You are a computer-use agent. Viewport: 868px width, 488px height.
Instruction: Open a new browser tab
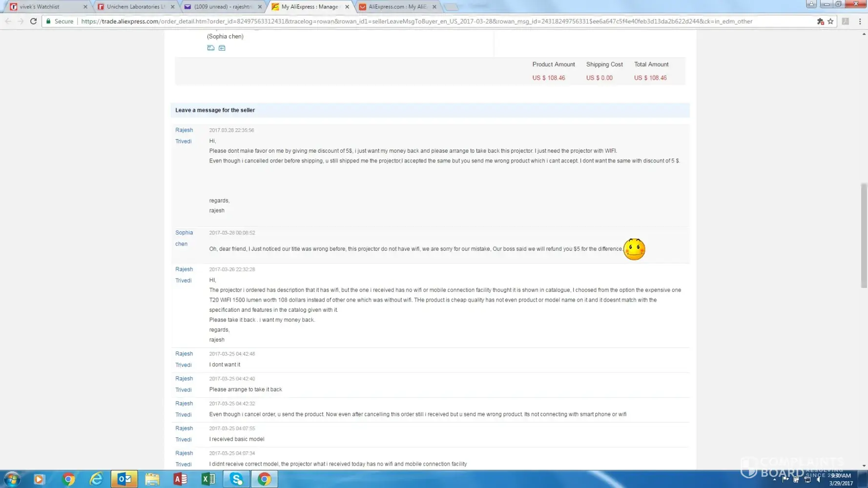451,7
